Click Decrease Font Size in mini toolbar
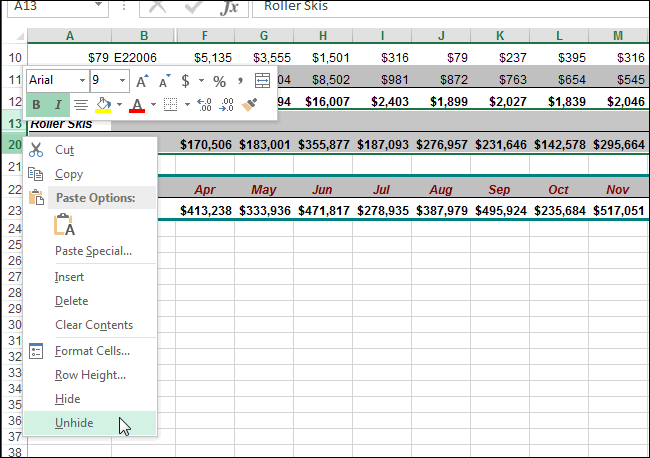This screenshot has width=650, height=458. tap(165, 80)
